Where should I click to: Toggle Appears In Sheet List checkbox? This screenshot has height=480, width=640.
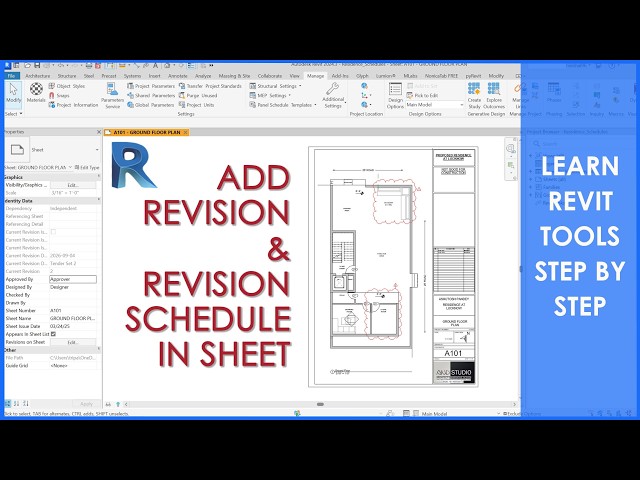(53, 334)
